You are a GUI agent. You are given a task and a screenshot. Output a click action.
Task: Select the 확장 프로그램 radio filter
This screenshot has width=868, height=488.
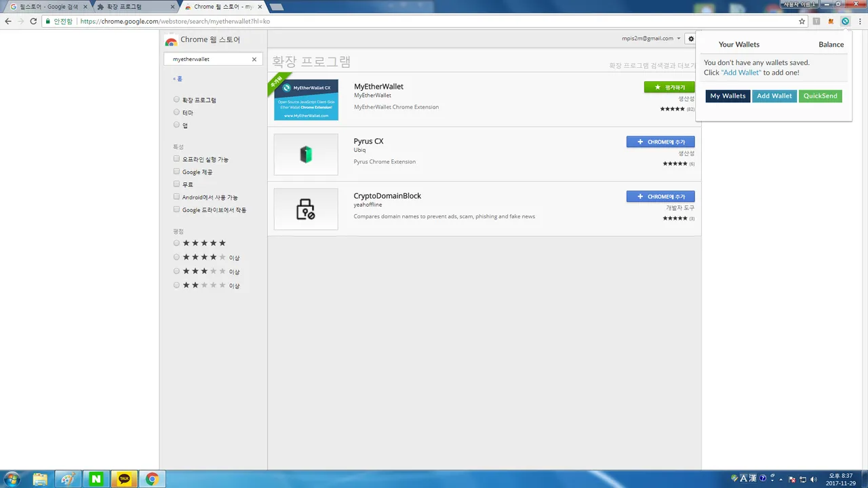pyautogui.click(x=176, y=100)
